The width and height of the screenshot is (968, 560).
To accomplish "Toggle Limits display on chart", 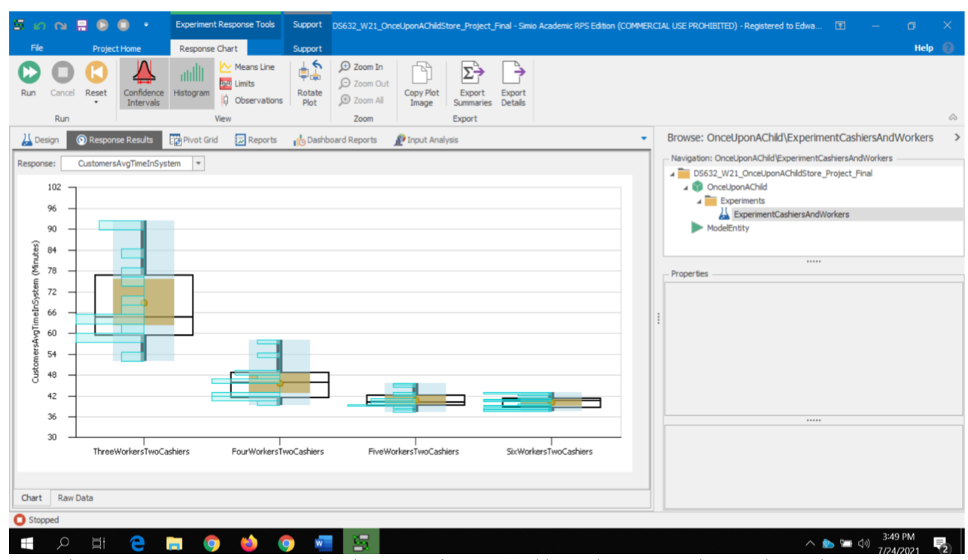I will tap(237, 84).
